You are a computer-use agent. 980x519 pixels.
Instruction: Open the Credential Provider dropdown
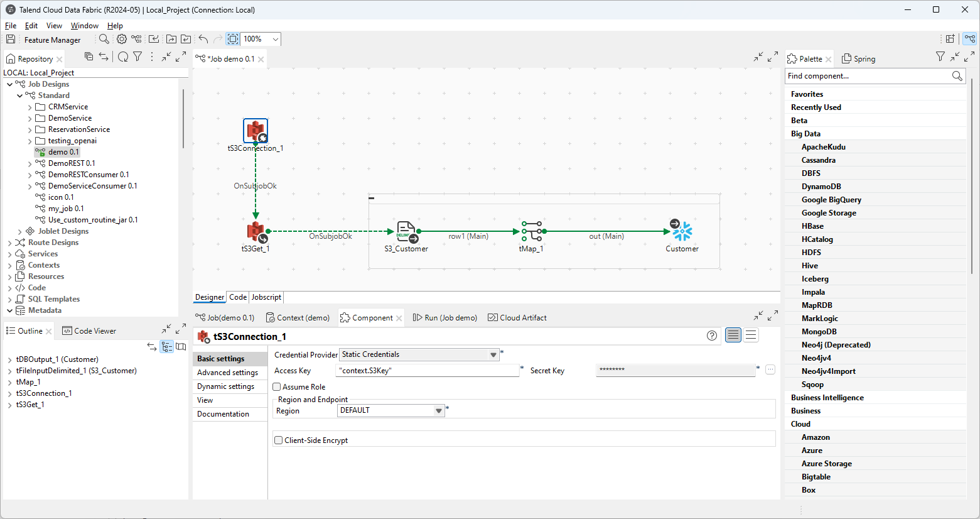pyautogui.click(x=493, y=355)
